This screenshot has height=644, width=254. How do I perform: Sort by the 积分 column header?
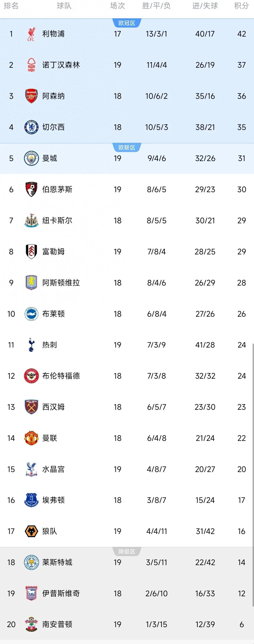(241, 6)
